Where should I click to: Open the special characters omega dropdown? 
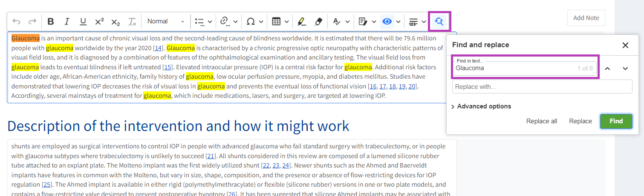255,22
